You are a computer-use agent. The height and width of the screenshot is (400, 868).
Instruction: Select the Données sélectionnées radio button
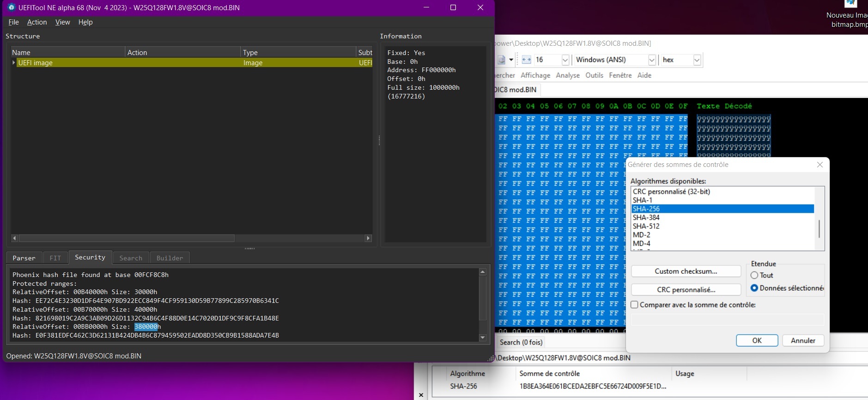(x=754, y=288)
